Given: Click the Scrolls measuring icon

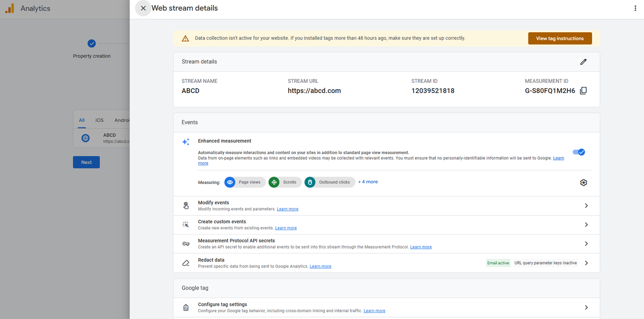Looking at the screenshot, I should [274, 182].
